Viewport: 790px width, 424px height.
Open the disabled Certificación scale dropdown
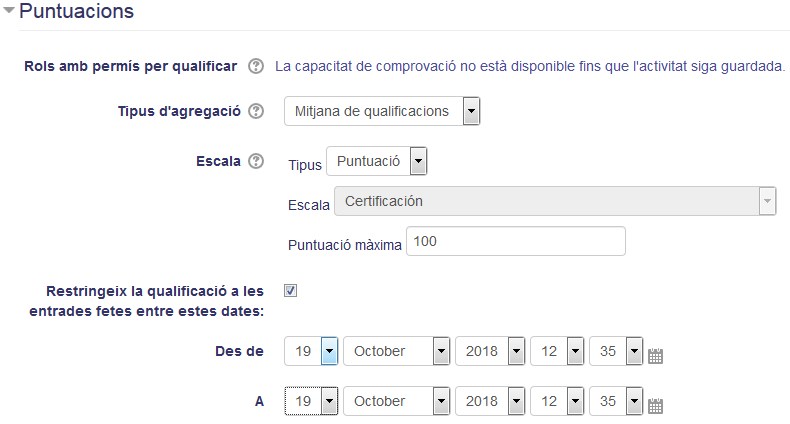point(555,201)
